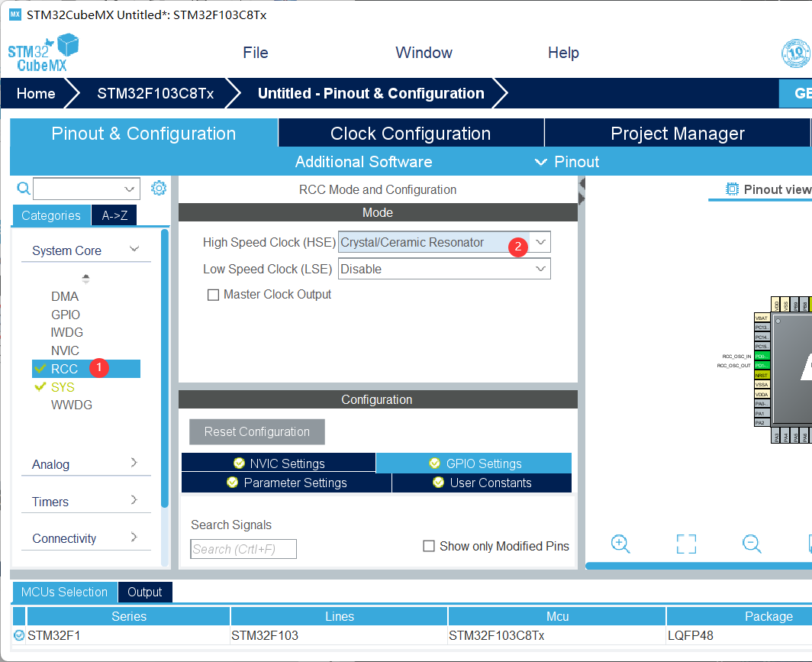
Task: Click Untitled - Pinout & Configuration breadcrumb
Action: coord(371,93)
